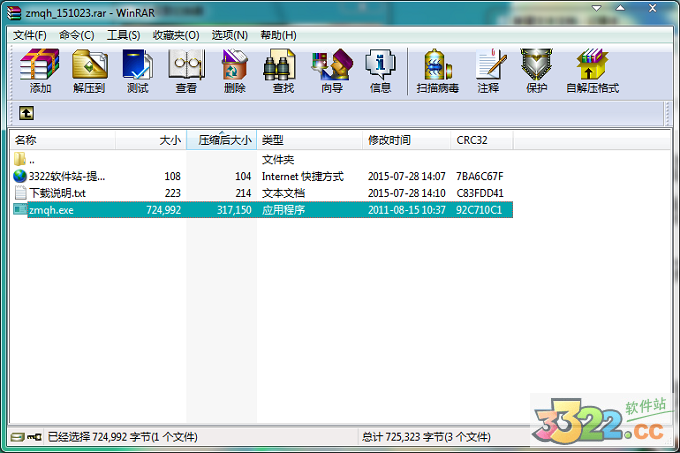Open the 查看 (View) tool
The image size is (680, 453).
(186, 71)
